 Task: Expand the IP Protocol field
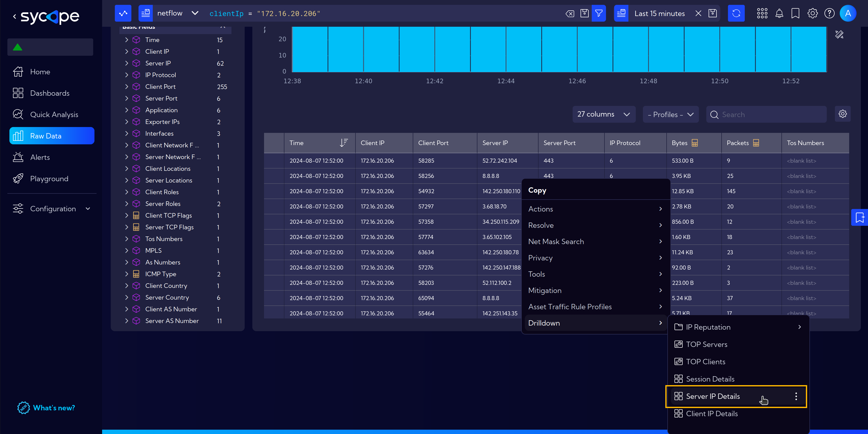click(126, 75)
